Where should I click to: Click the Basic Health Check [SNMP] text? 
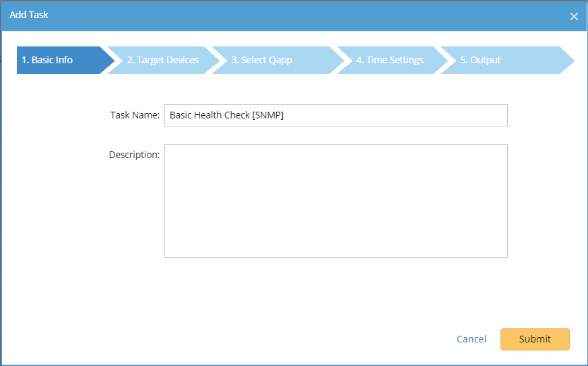pos(226,115)
